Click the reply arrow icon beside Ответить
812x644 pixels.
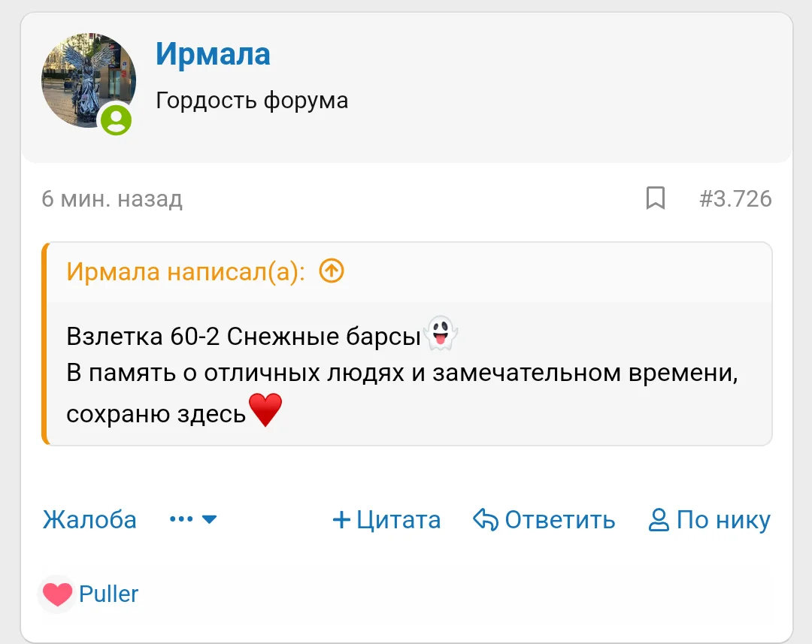tap(485, 519)
